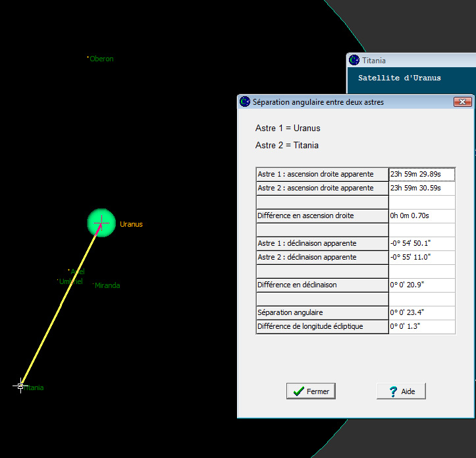The width and height of the screenshot is (476, 458).
Task: Select the ecliptic longitude value 0° 0' 1.3"
Action: (422, 326)
